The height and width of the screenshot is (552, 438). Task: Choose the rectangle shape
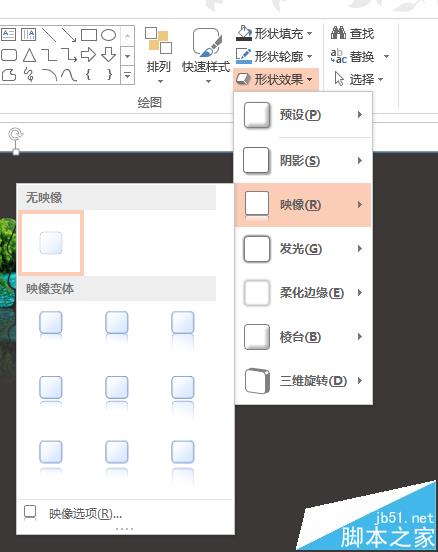pos(89,35)
